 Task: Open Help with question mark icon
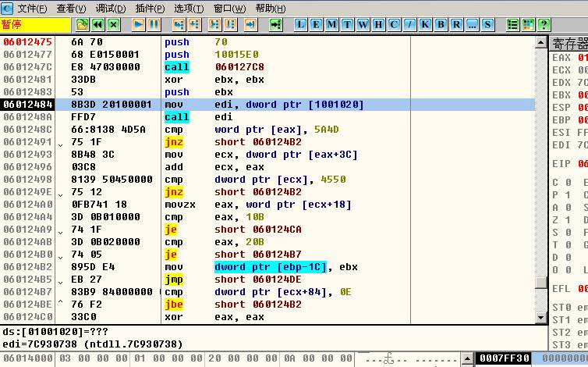click(x=544, y=25)
